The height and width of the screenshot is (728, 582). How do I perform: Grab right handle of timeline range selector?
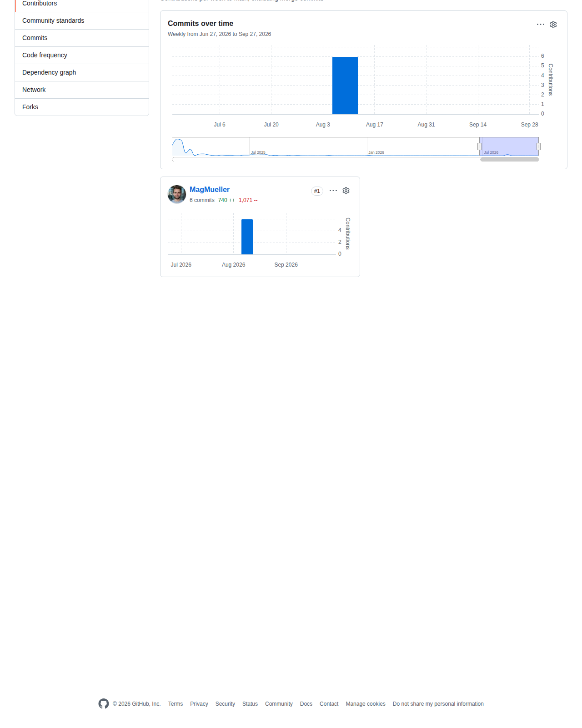pyautogui.click(x=538, y=147)
